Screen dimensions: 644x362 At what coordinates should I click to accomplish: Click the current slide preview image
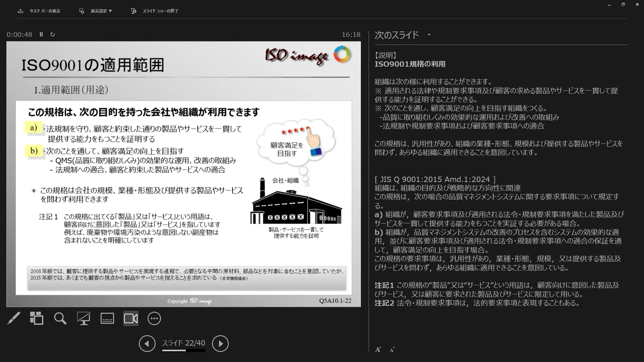pyautogui.click(x=183, y=174)
